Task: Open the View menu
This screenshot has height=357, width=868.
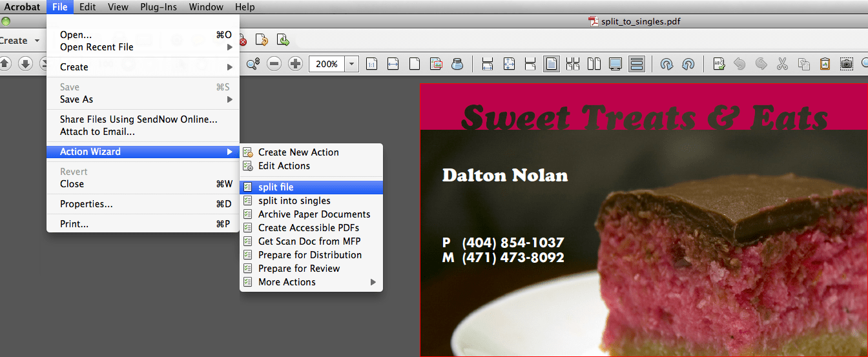Action: [x=118, y=7]
